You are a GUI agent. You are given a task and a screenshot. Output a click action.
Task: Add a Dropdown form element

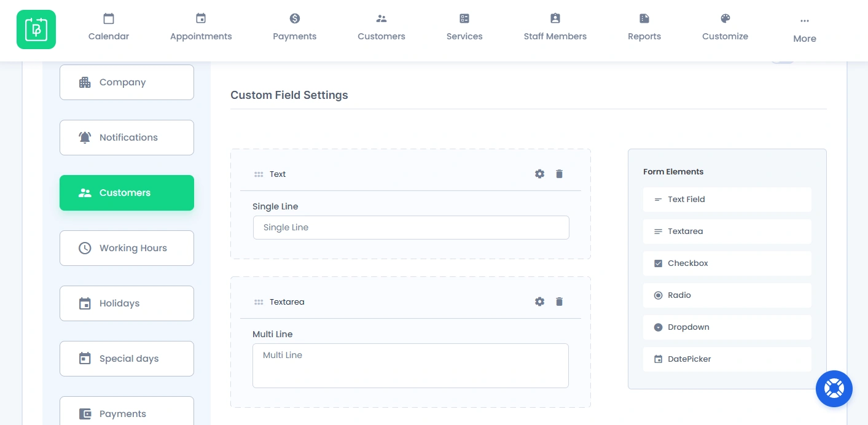[727, 327]
